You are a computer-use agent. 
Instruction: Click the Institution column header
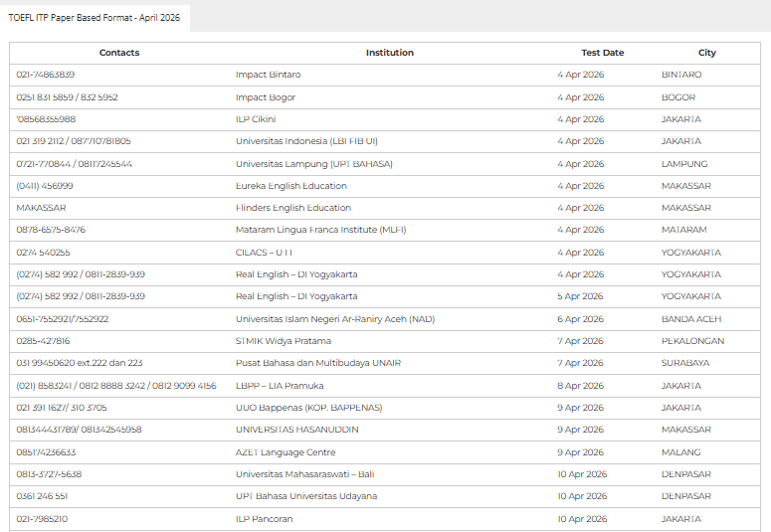389,53
